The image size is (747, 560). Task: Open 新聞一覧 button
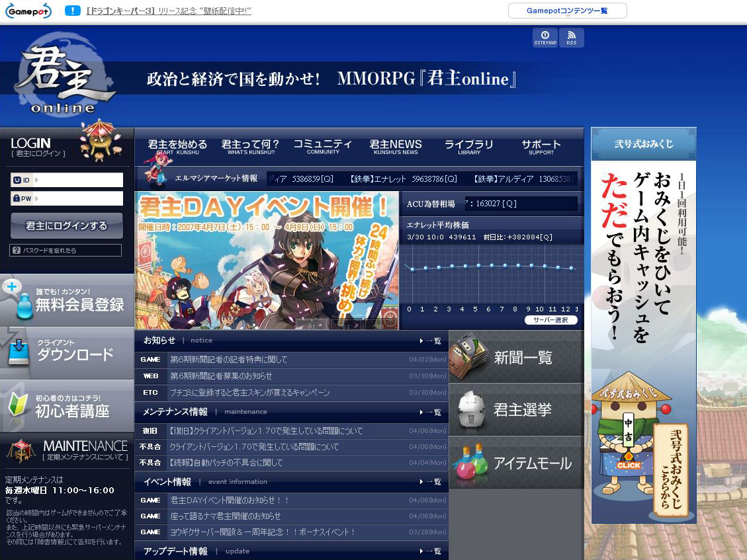point(516,356)
